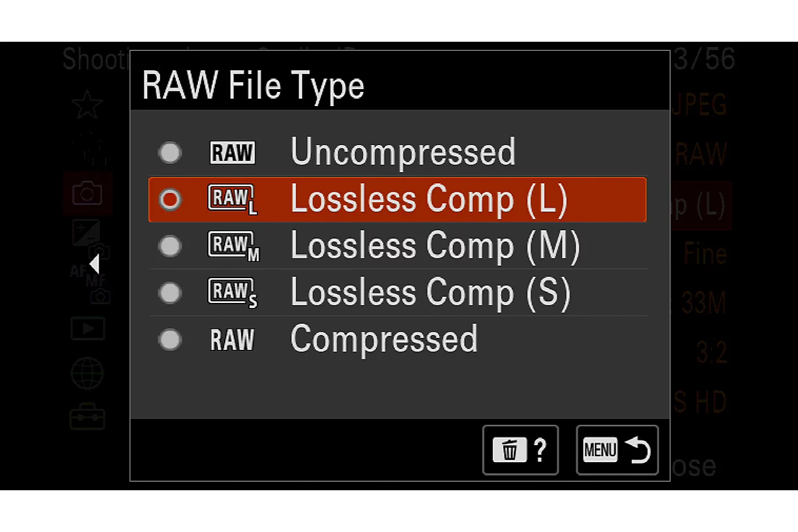798x532 pixels.
Task: Open the Network globe tab icon
Action: pyautogui.click(x=87, y=373)
